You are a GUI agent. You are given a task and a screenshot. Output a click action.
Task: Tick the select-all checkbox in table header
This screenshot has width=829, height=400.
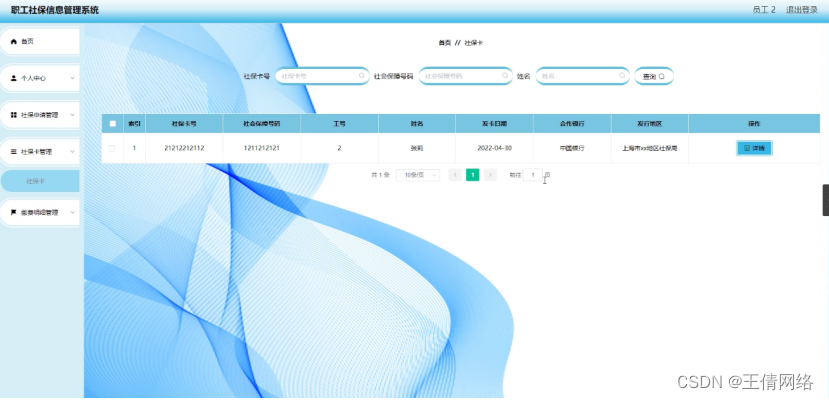pos(112,124)
